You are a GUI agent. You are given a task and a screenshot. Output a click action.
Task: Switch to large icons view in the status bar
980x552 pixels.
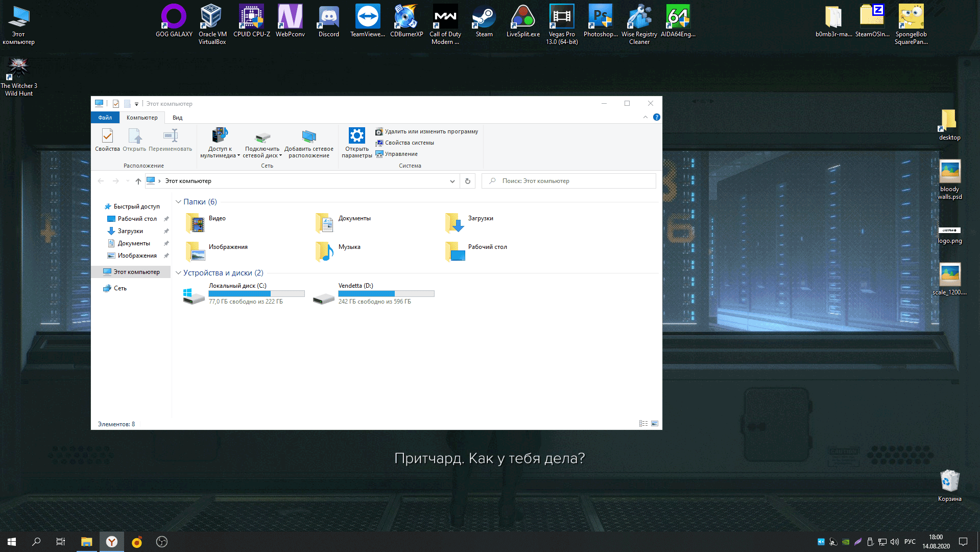click(654, 424)
